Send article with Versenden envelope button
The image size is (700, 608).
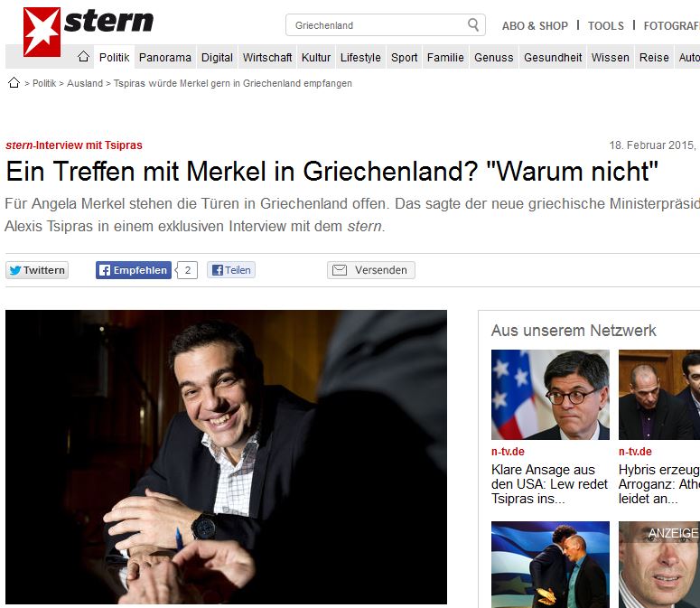click(x=371, y=270)
